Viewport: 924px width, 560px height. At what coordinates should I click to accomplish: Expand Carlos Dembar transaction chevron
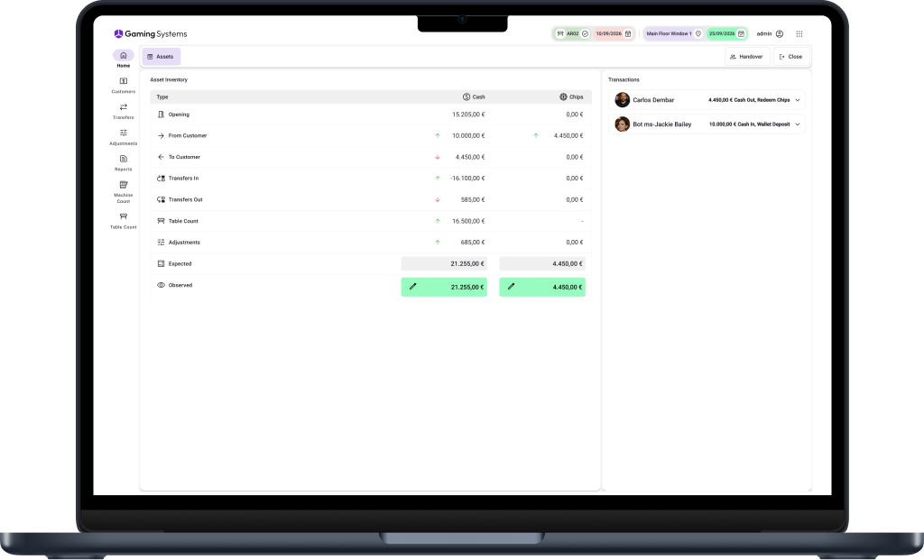(x=798, y=100)
